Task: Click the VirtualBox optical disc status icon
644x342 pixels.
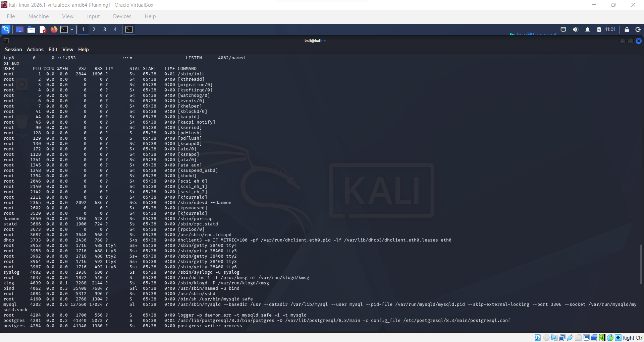Action: click(x=546, y=338)
